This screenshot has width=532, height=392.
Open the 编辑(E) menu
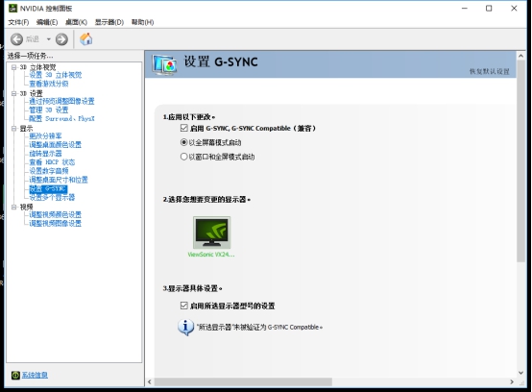tap(47, 22)
